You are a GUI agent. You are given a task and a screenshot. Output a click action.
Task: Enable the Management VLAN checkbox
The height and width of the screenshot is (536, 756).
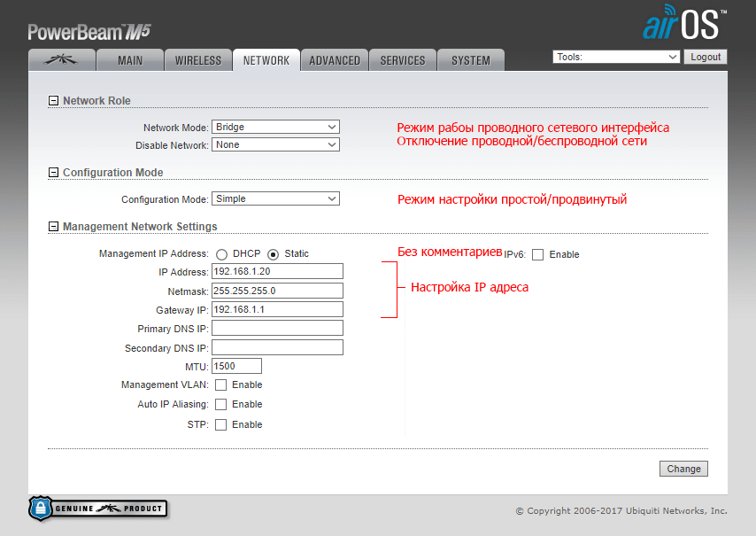[x=220, y=385]
